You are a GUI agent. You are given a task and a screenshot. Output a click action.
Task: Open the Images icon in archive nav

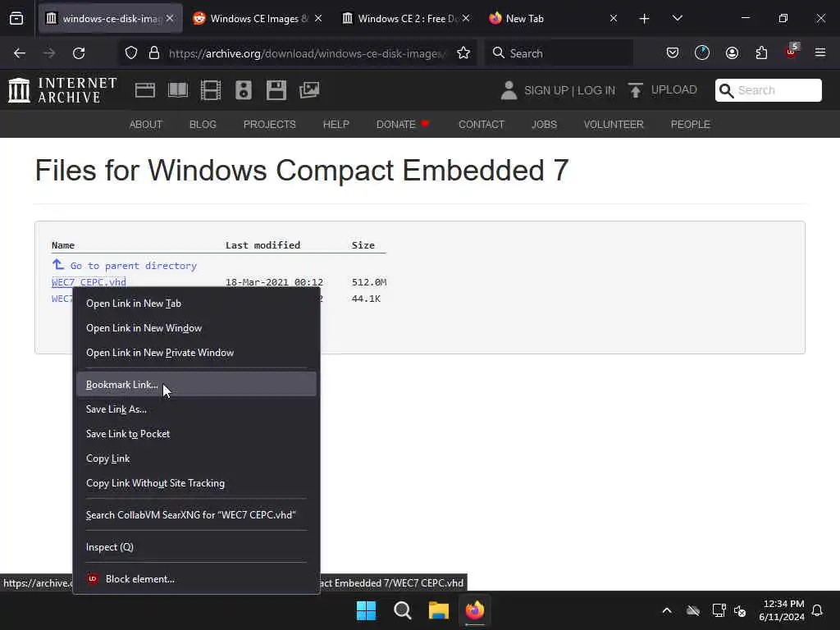pyautogui.click(x=309, y=90)
